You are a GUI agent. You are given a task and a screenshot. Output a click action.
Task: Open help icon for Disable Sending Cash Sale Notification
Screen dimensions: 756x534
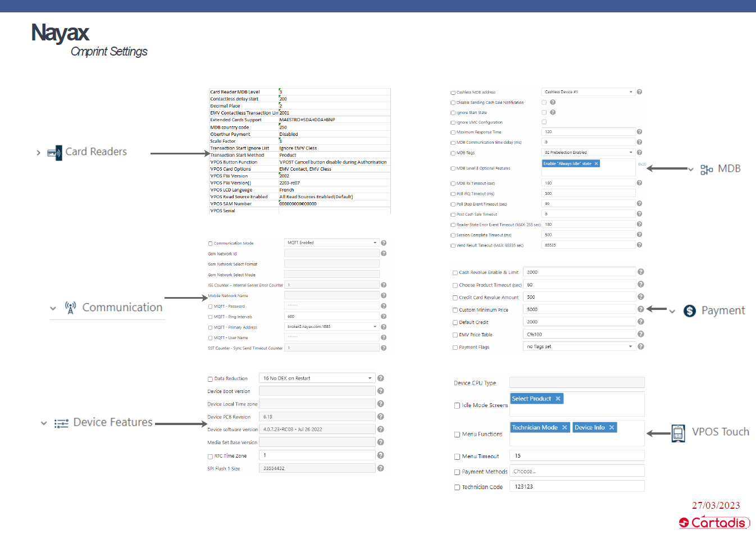[x=553, y=102]
